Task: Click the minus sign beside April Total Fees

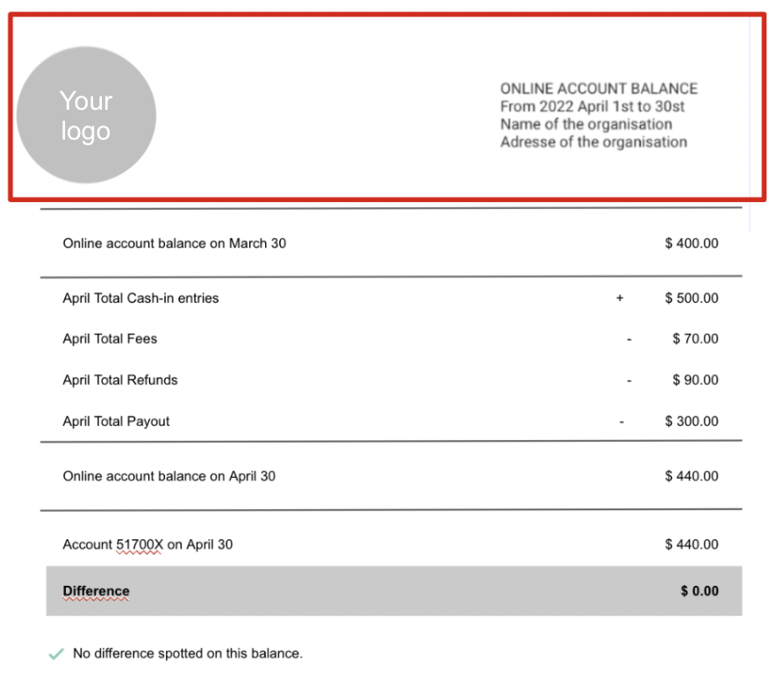Action: (x=629, y=339)
